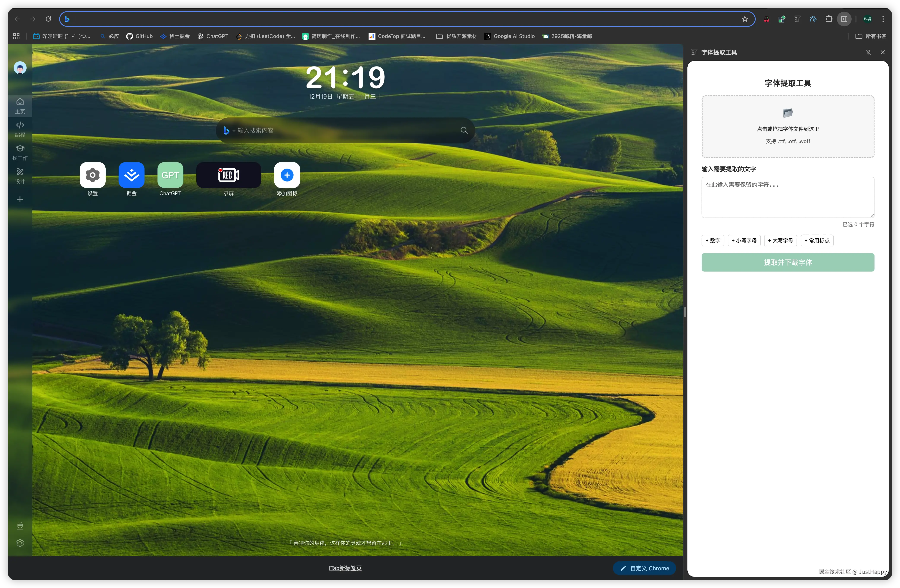
Task: Expand the 所有书签 folder
Action: coord(871,36)
